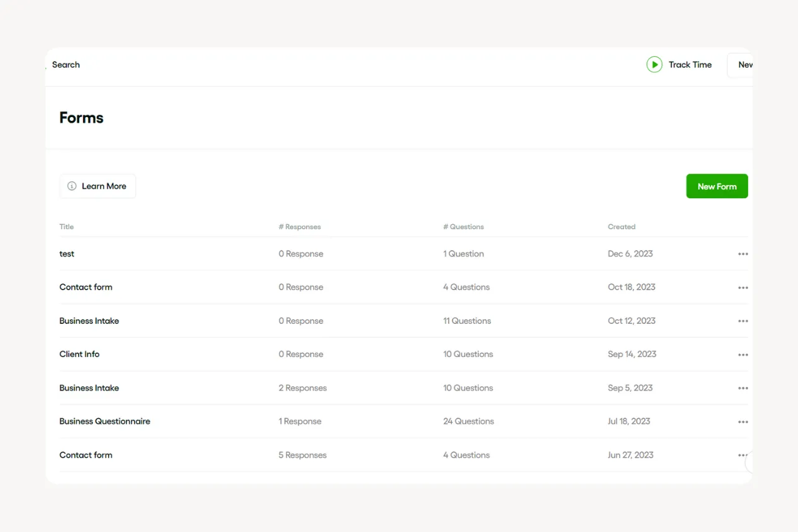Click the 2 Responses cell
The image size is (798, 532).
tap(302, 387)
